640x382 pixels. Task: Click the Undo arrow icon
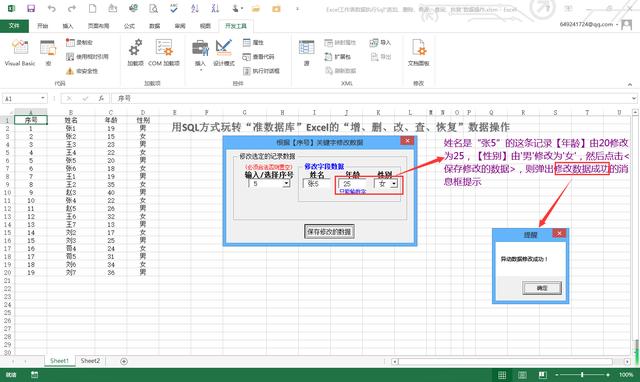tap(51, 8)
